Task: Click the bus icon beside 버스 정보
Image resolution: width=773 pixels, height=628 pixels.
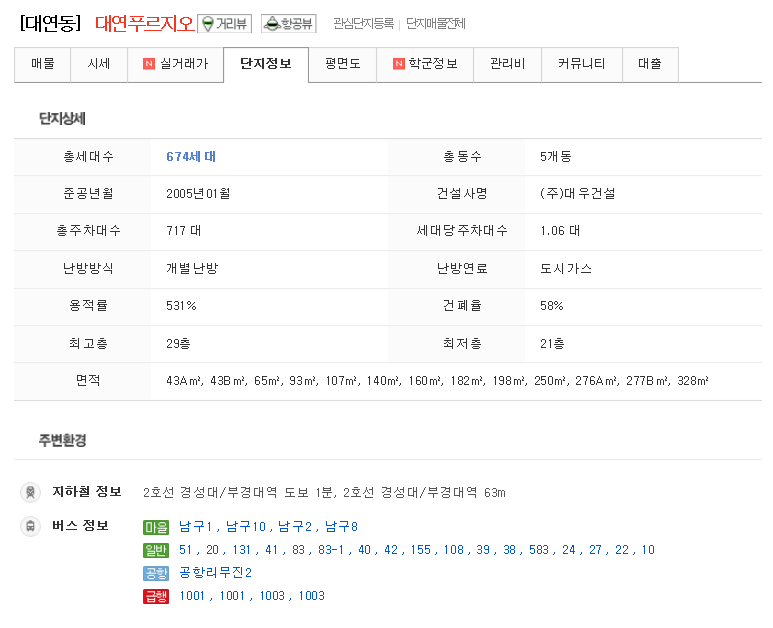Action: pos(31,526)
